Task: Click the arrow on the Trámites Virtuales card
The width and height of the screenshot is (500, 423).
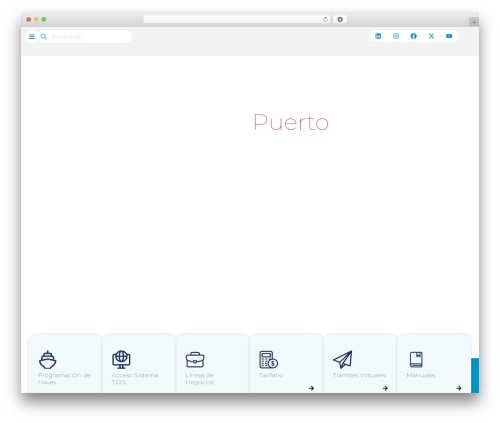Action: click(385, 388)
